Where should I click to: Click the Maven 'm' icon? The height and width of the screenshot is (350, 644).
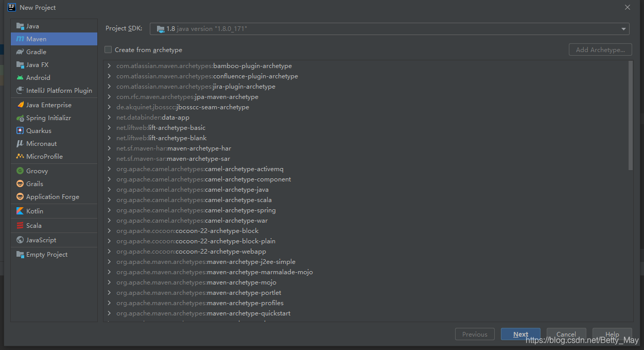(x=20, y=39)
